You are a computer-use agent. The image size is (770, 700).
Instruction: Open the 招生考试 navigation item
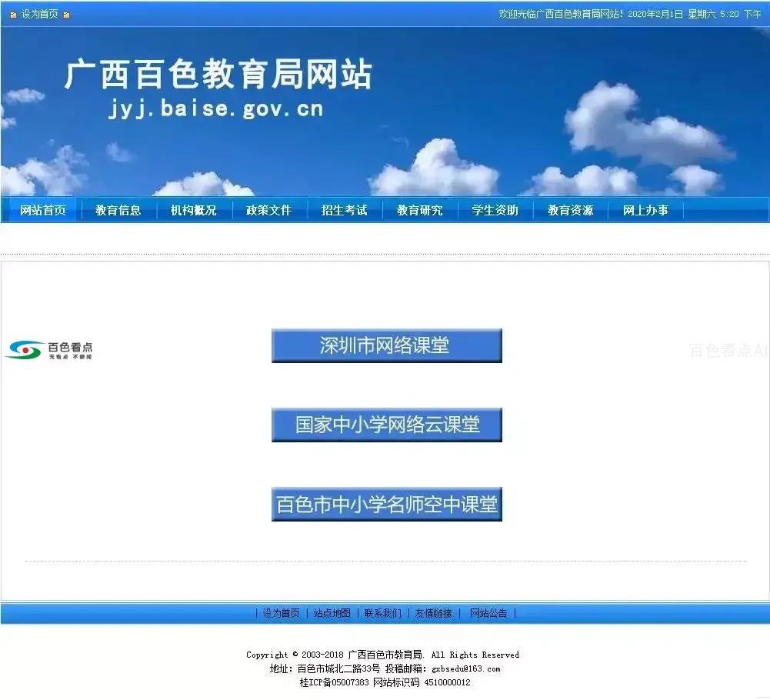345,210
